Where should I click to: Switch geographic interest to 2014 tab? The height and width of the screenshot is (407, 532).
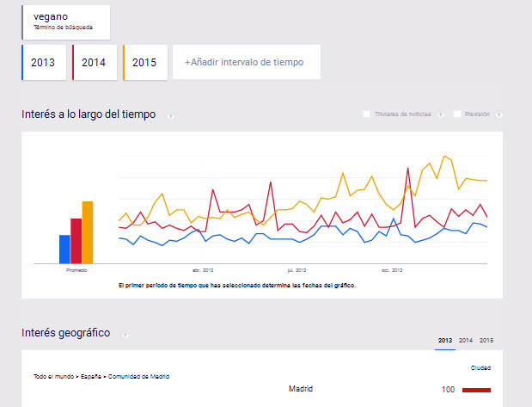[x=466, y=341]
